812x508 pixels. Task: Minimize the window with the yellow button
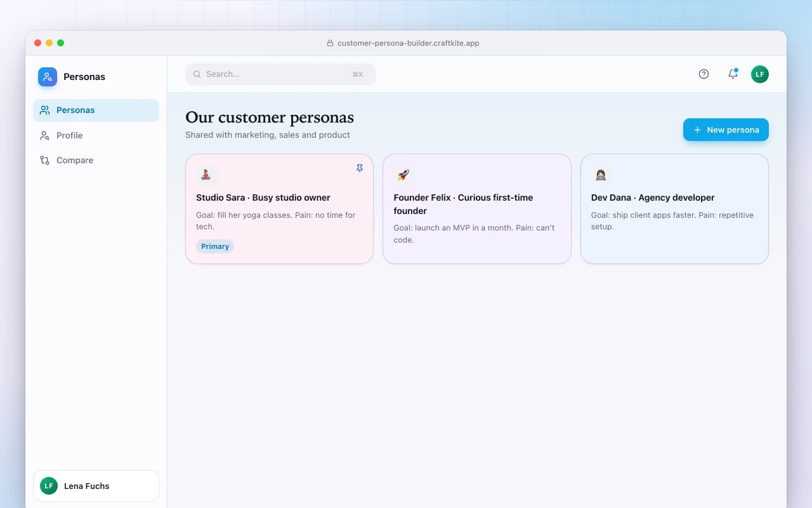pyautogui.click(x=49, y=43)
